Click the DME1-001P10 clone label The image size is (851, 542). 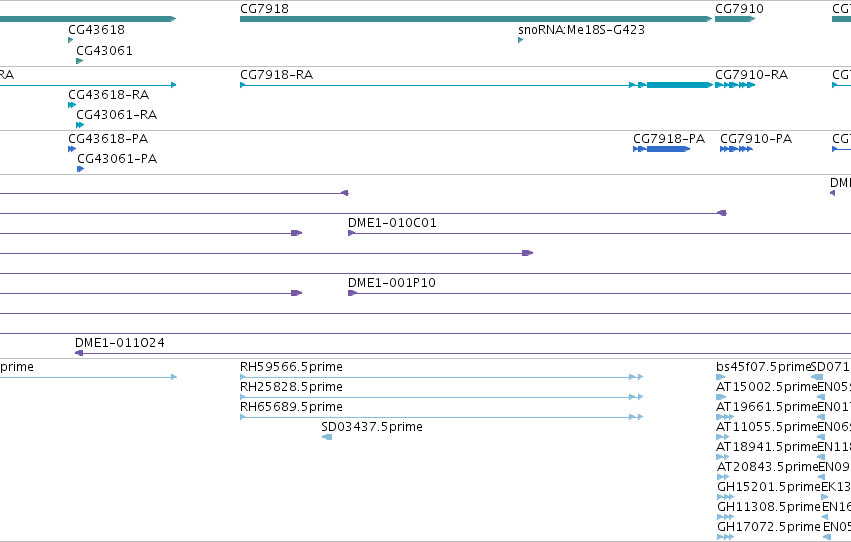(392, 283)
